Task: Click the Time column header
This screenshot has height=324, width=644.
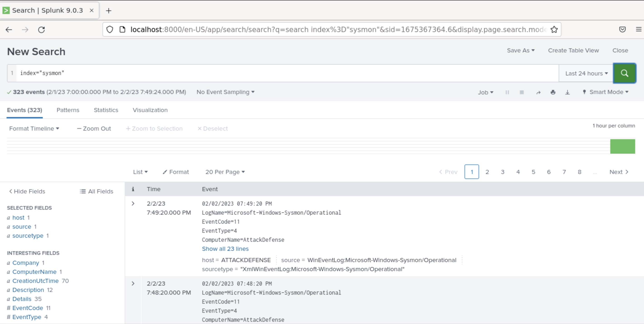Action: click(153, 189)
